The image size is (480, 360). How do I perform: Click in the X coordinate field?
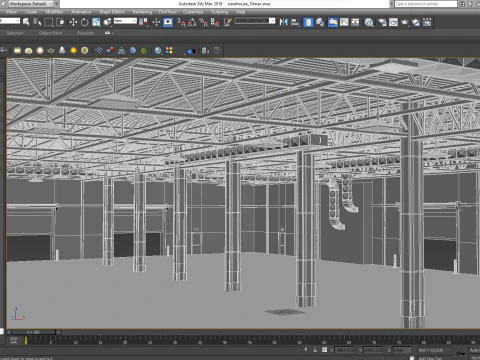(x=344, y=350)
